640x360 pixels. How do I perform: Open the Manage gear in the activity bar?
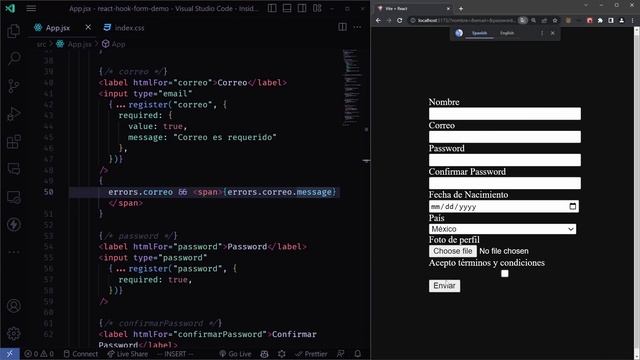pos(14,333)
